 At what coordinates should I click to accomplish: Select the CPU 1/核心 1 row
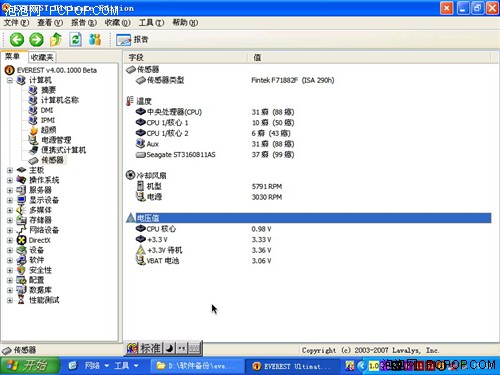(308, 123)
